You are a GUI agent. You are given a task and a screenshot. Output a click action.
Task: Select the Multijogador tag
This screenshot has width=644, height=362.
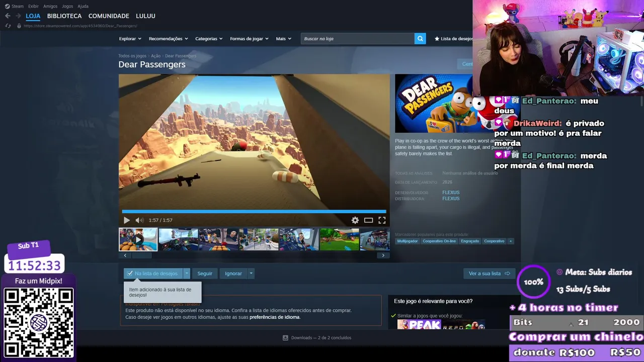(x=408, y=241)
